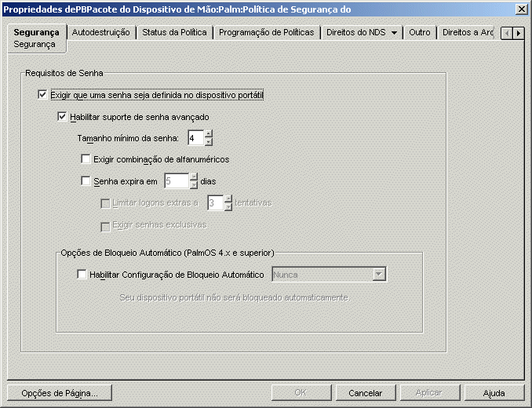The image size is (532, 408).
Task: Click the 'Senha expira em' days field
Action: [x=177, y=181]
